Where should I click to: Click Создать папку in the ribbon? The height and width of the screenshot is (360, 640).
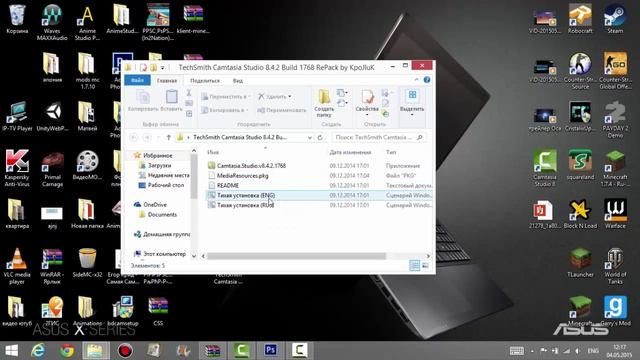point(324,103)
